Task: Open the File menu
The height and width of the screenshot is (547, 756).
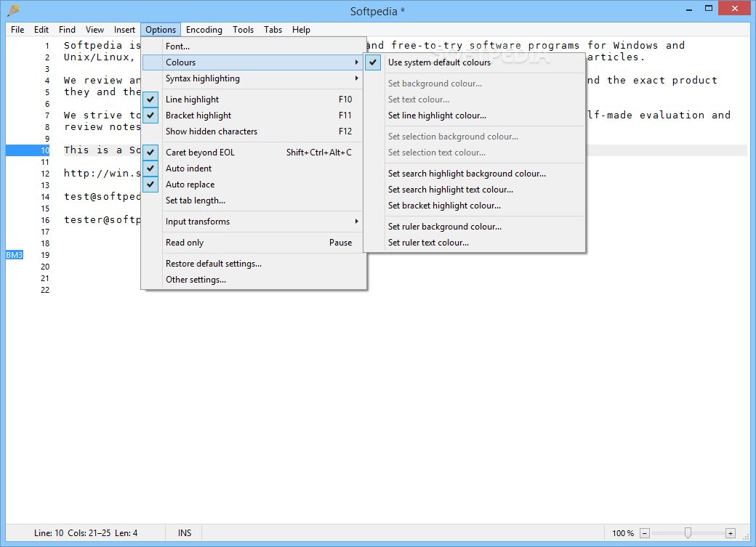Action: tap(17, 29)
